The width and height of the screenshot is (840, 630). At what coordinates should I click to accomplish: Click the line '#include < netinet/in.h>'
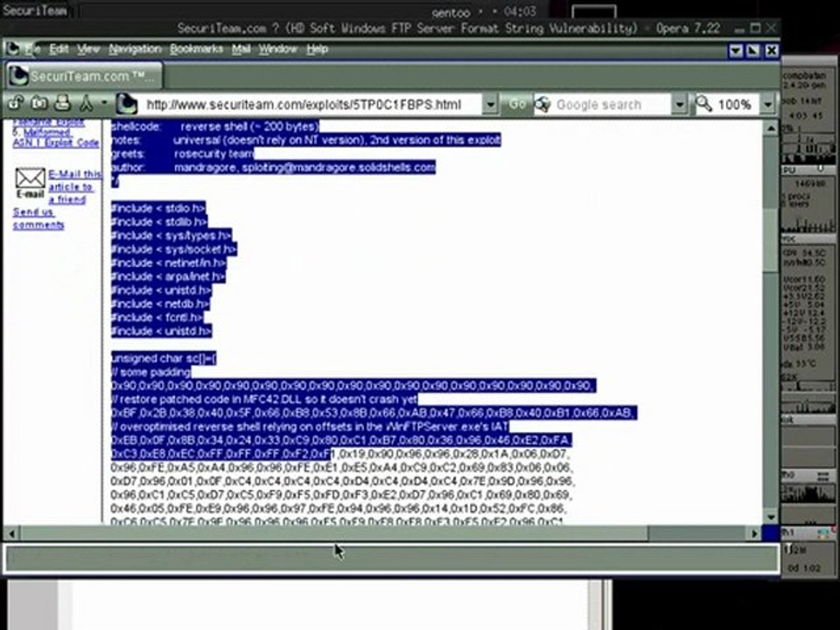pyautogui.click(x=168, y=263)
